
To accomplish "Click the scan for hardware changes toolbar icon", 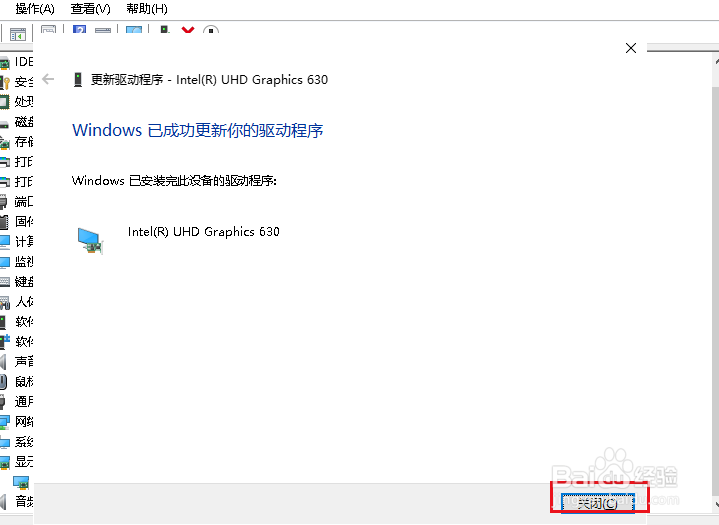I will coord(134,30).
